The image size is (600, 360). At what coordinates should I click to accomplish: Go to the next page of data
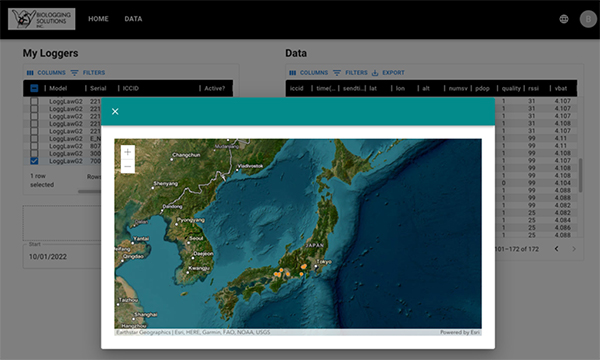coord(574,249)
